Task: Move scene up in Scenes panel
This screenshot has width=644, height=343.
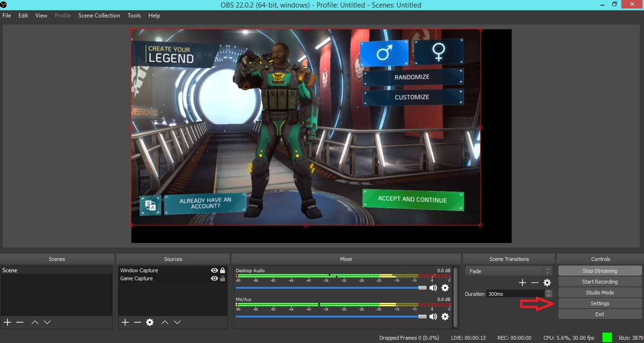Action: coord(35,322)
